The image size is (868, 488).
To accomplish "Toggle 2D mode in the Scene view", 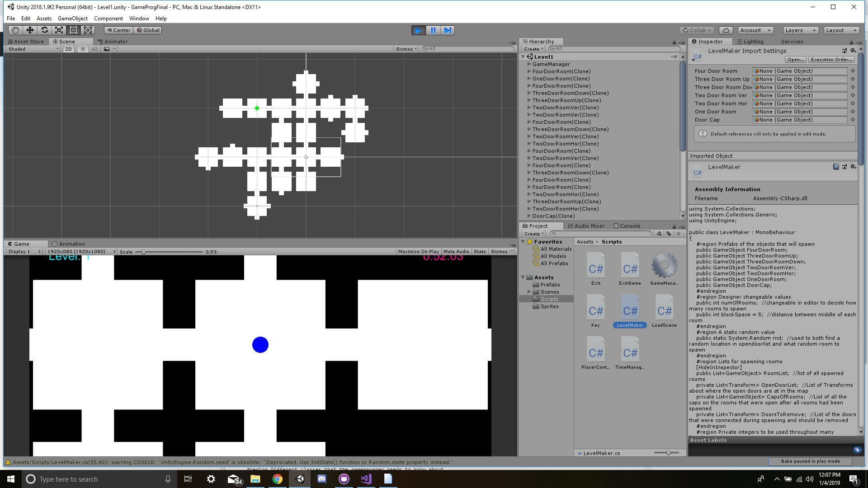I will tap(68, 49).
